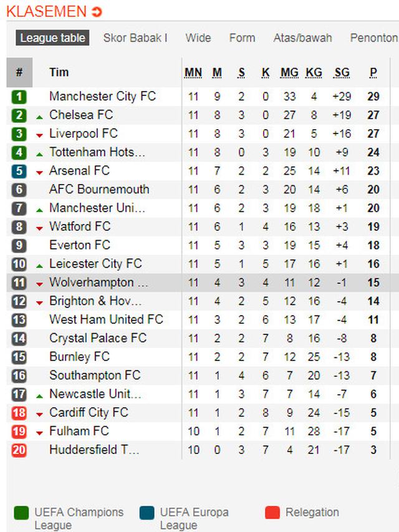The image size is (399, 532).
Task: Click the orange arrow icon beside KLASEMEN
Action: (x=97, y=12)
